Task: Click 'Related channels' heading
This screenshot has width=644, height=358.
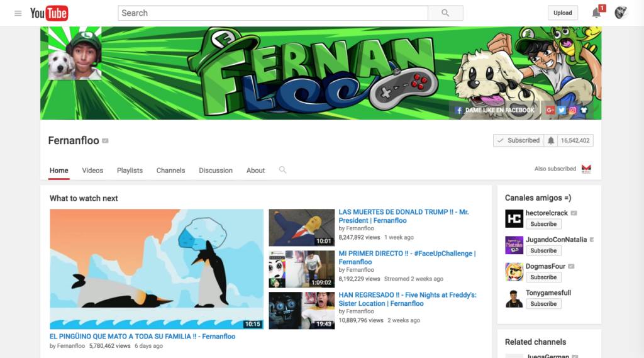Action: [536, 342]
